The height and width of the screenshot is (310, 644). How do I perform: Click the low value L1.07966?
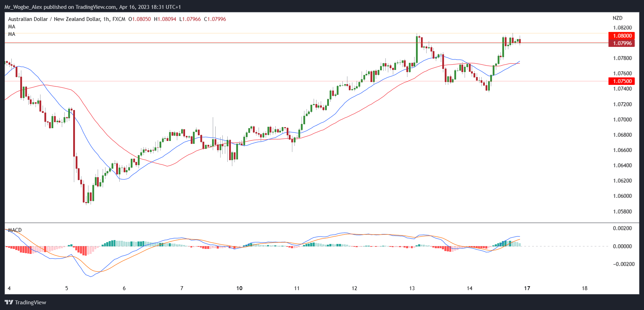190,19
